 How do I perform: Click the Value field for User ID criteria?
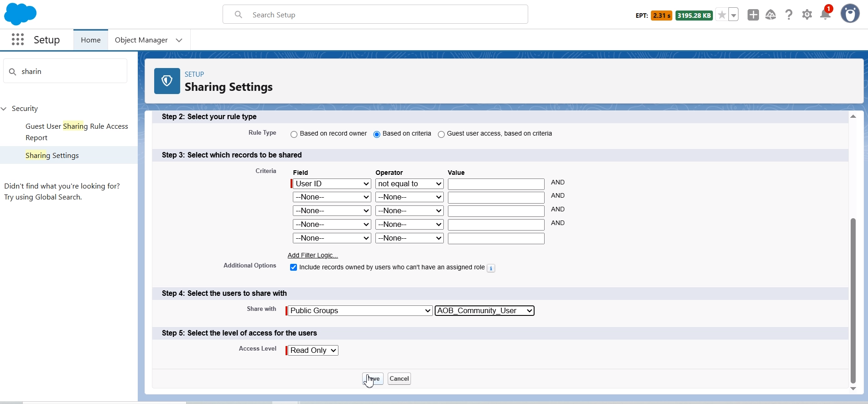(x=496, y=184)
